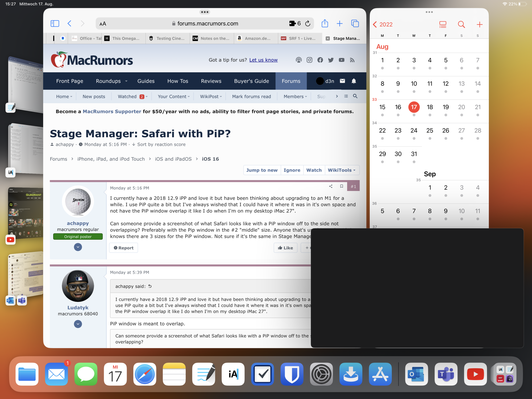Open forum inbox envelope icon
The height and width of the screenshot is (399, 532).
click(x=342, y=81)
